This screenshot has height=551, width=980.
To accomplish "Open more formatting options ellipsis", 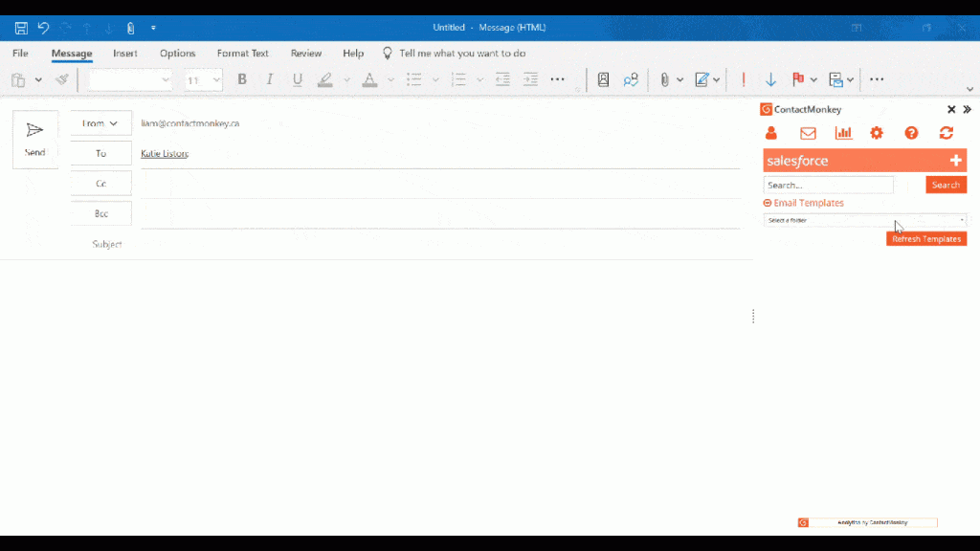I will pos(558,79).
